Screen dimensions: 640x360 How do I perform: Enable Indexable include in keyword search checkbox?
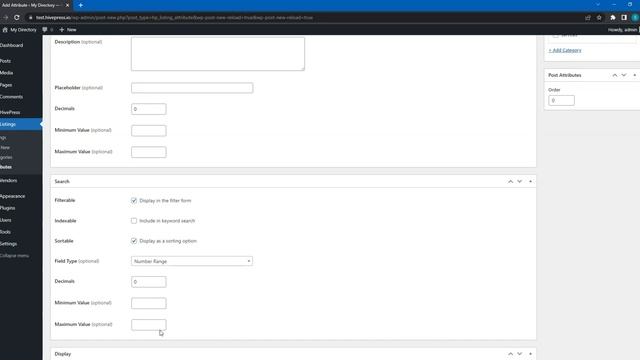coord(134,221)
